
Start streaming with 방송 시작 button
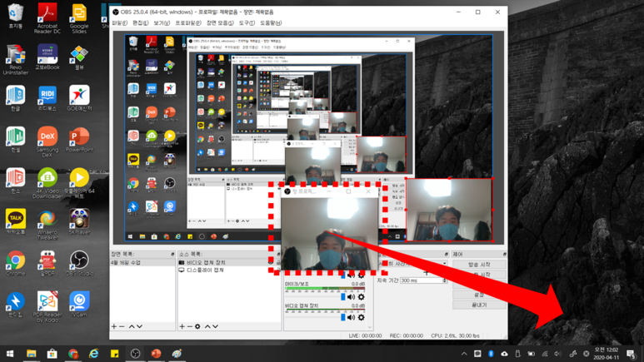click(x=479, y=265)
